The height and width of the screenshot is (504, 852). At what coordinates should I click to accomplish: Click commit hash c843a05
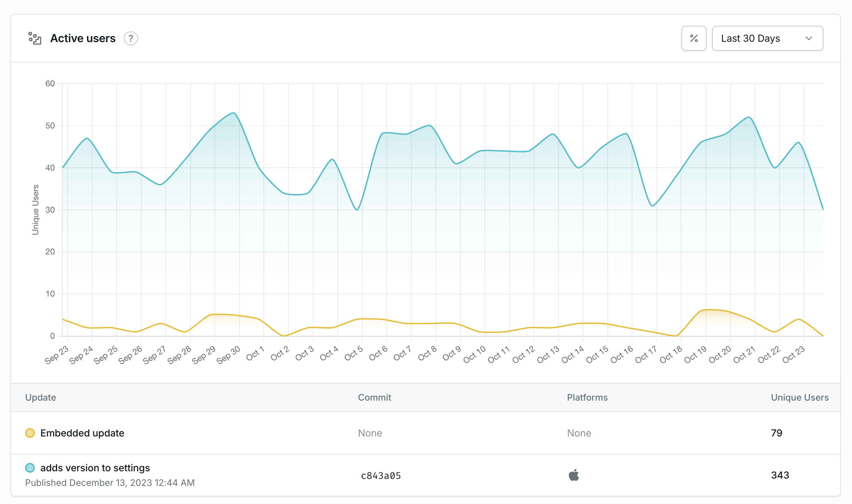381,475
